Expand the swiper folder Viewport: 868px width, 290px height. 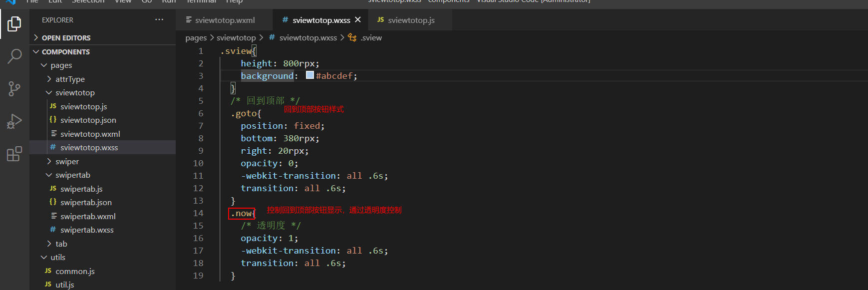[49, 161]
